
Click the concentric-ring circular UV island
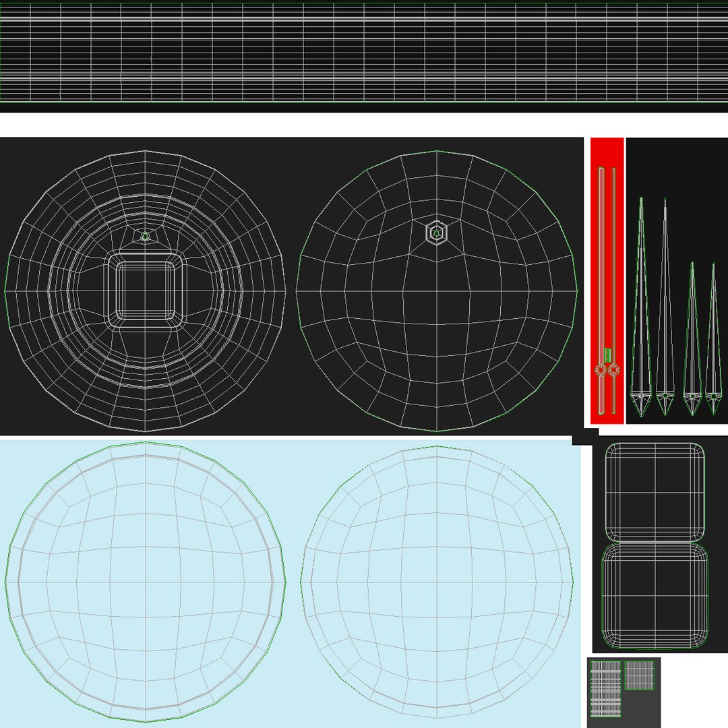tap(145, 291)
